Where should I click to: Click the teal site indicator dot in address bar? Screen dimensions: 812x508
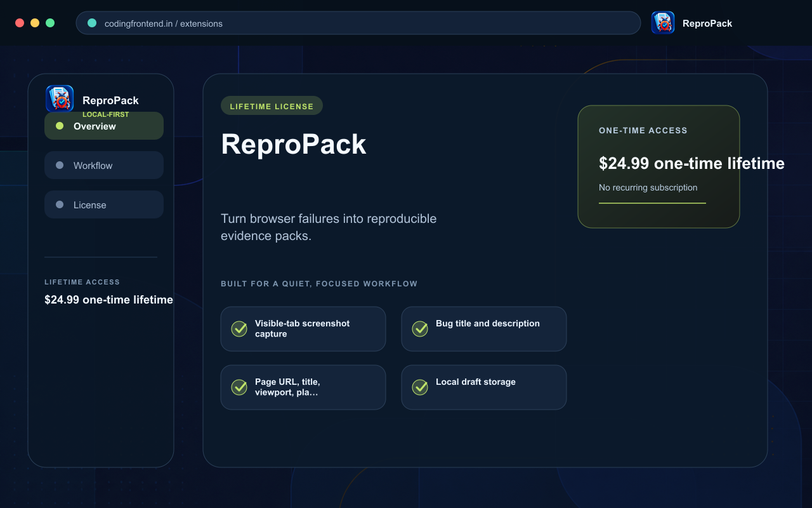(x=92, y=23)
